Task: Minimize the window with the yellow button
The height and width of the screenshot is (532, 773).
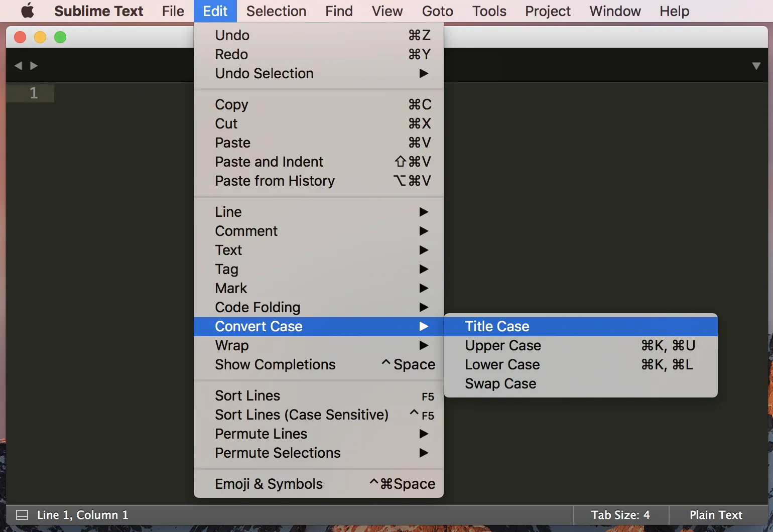Action: coord(40,37)
